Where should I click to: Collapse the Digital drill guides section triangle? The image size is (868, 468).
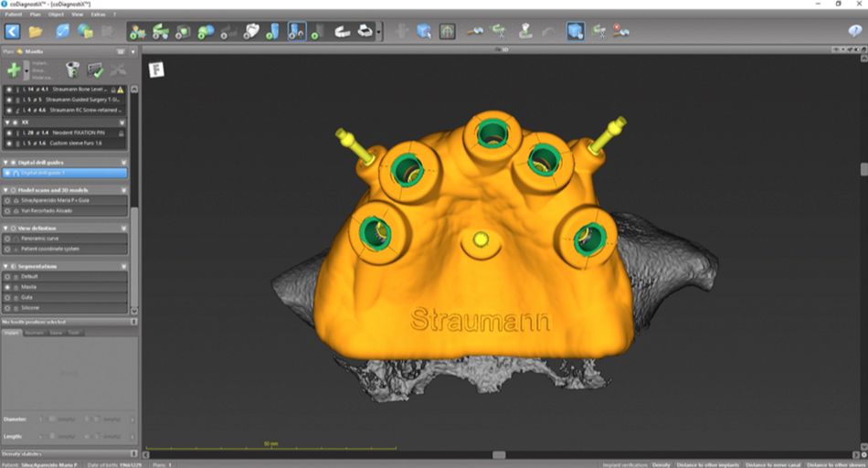(x=5, y=163)
